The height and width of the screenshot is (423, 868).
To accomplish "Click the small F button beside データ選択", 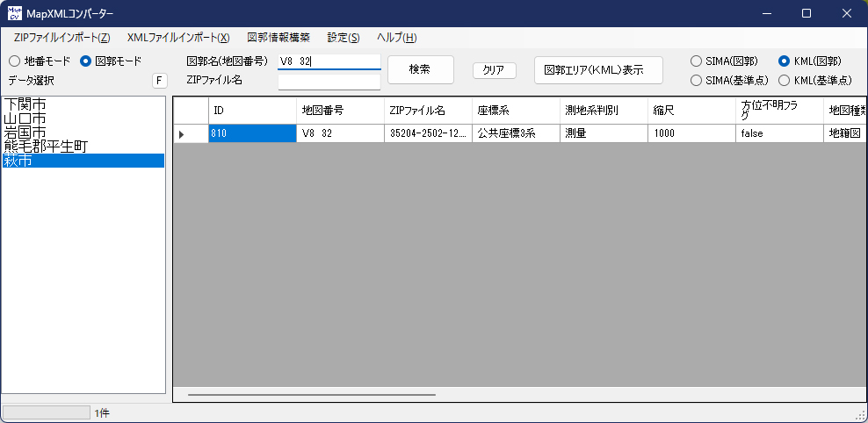I will tap(159, 81).
